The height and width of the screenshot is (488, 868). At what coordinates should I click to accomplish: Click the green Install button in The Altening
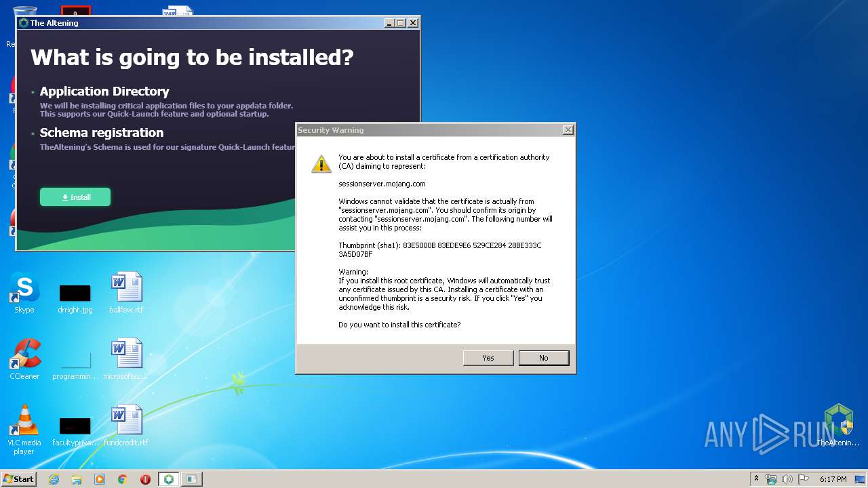click(x=75, y=197)
